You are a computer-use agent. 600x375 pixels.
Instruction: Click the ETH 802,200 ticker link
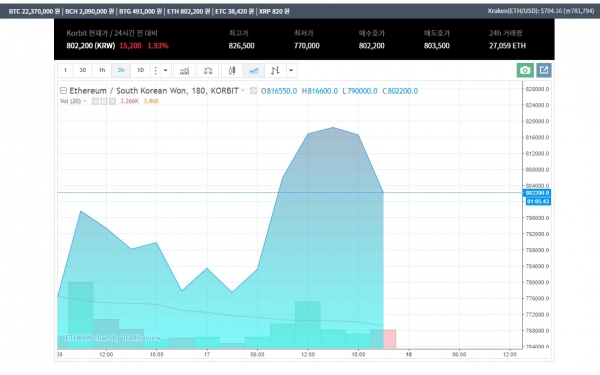pos(188,11)
